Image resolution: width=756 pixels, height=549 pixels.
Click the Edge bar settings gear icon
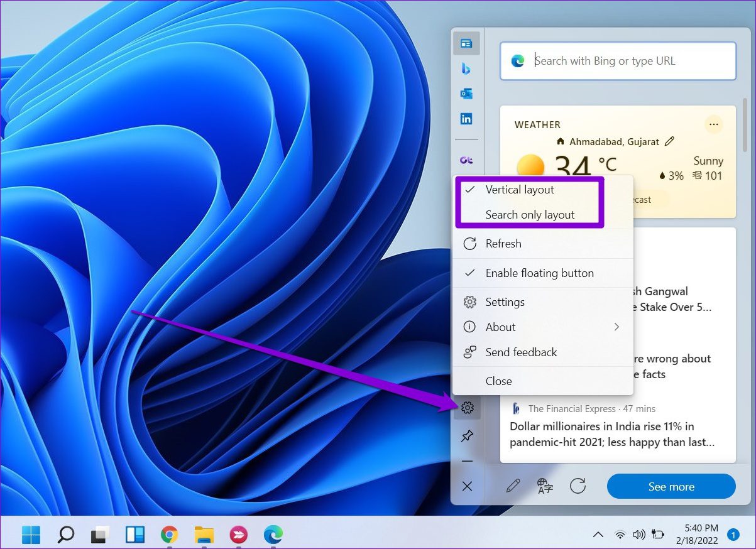467,408
